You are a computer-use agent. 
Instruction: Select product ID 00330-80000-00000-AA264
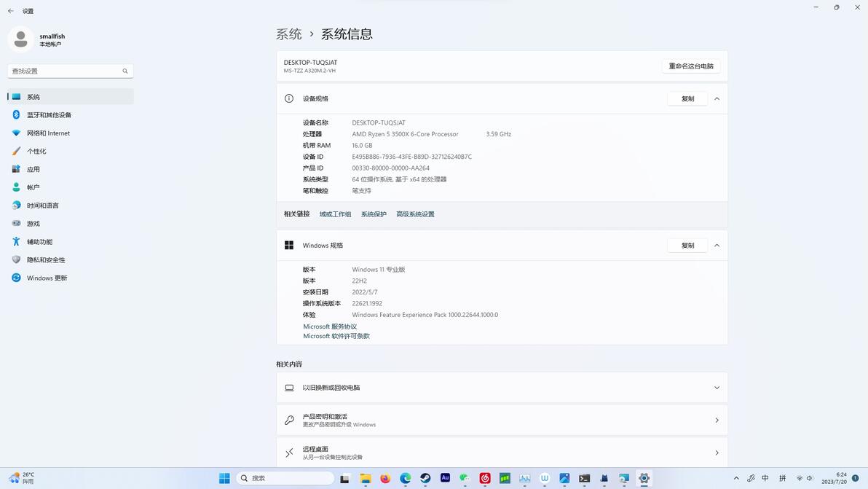[391, 168]
